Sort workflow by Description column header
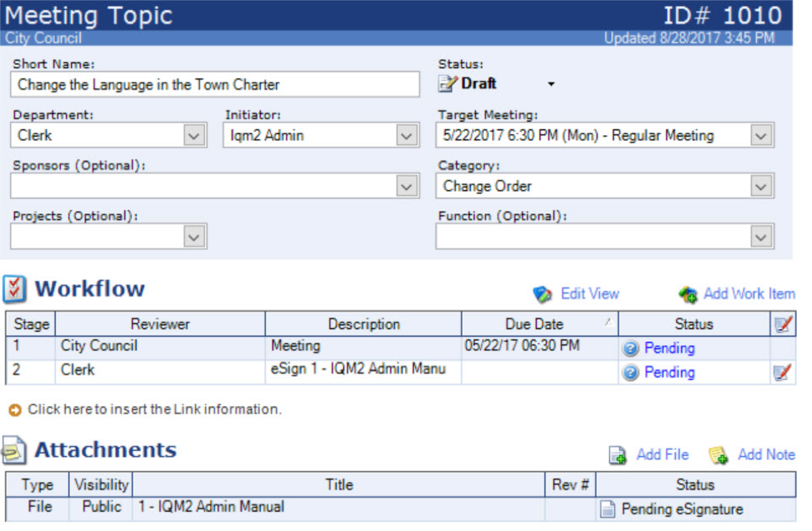812x531 pixels. pyautogui.click(x=363, y=323)
